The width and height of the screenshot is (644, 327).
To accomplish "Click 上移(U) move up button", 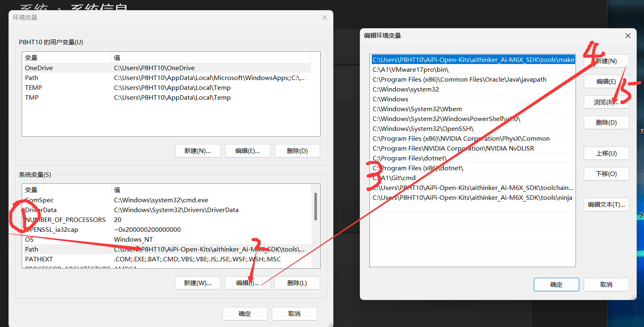I will [x=606, y=153].
